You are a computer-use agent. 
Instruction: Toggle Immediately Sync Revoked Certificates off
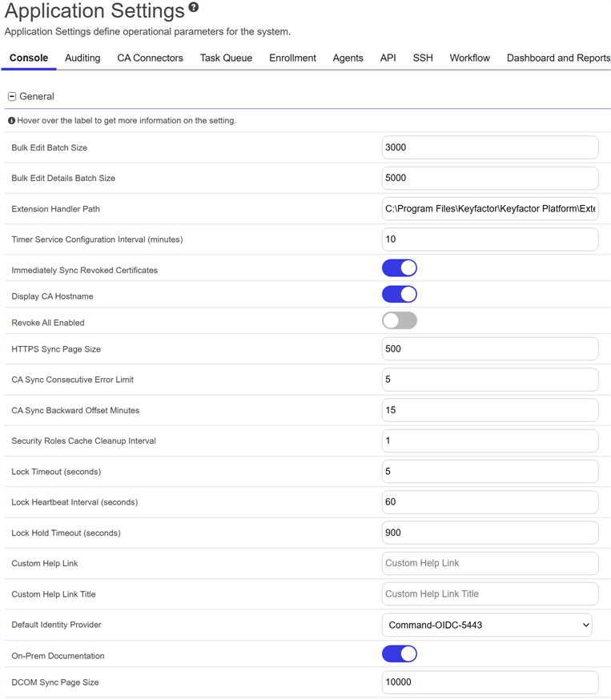399,268
